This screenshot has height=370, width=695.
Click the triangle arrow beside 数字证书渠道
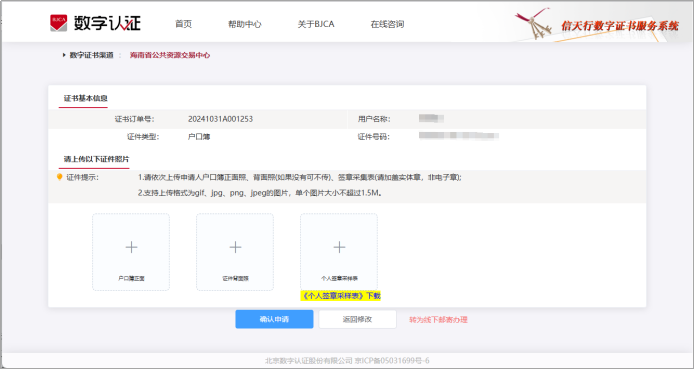tap(64, 55)
